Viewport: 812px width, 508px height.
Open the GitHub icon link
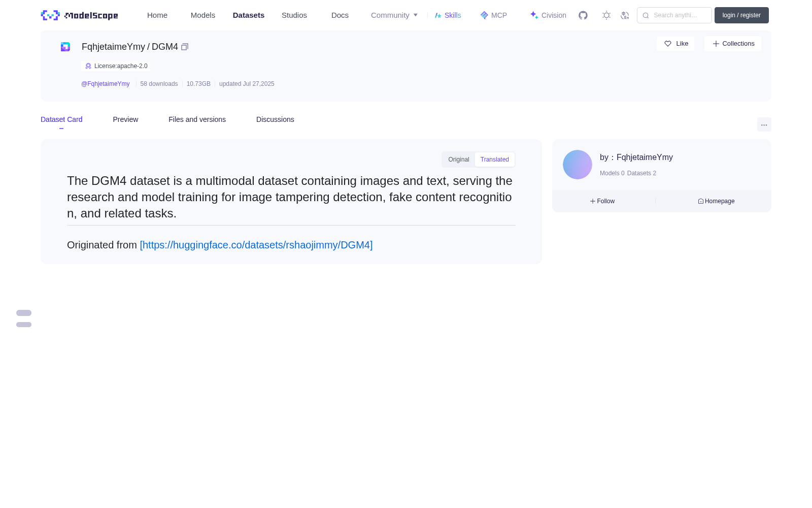tap(583, 15)
